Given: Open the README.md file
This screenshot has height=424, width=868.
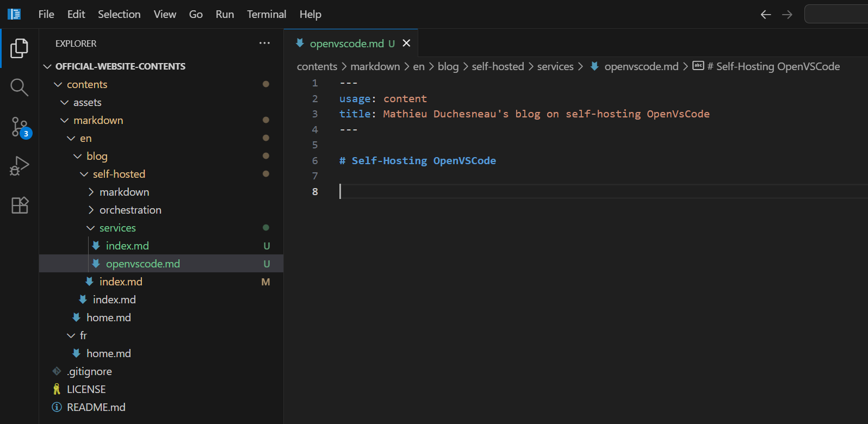Looking at the screenshot, I should pyautogui.click(x=161, y=407).
